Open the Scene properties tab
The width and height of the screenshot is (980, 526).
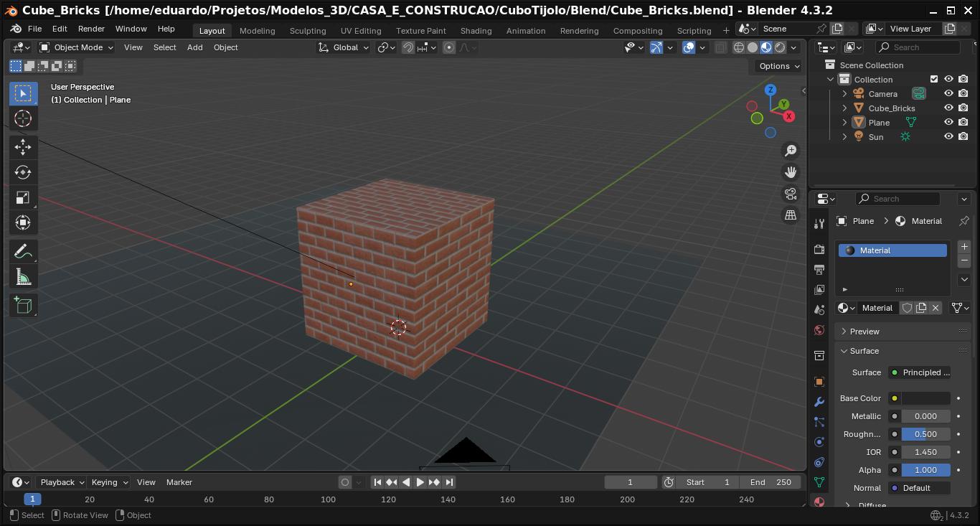(819, 309)
